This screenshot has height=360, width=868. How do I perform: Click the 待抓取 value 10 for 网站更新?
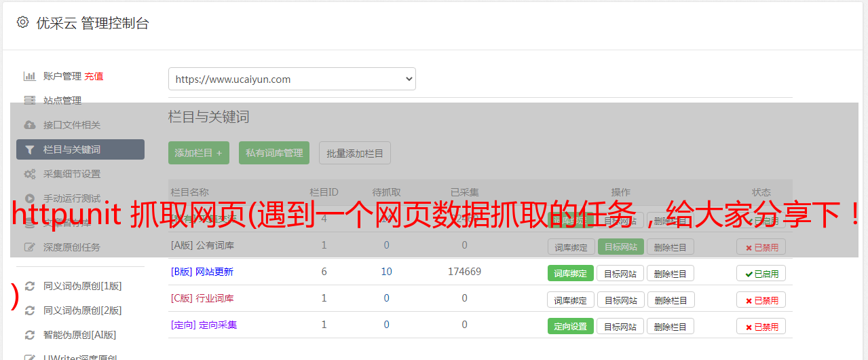pos(386,272)
